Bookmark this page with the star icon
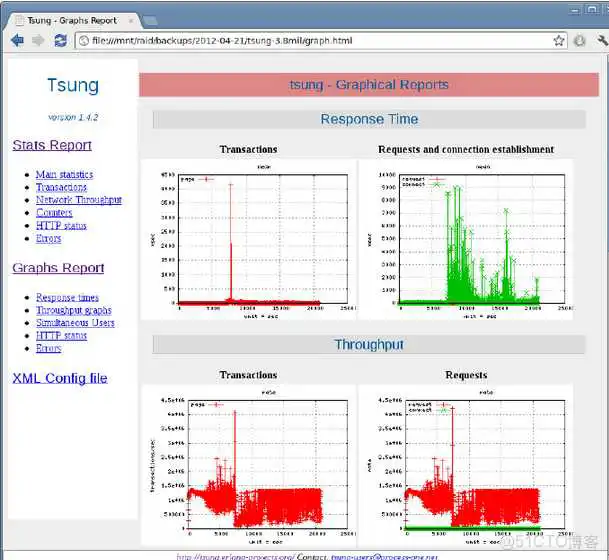 559,41
